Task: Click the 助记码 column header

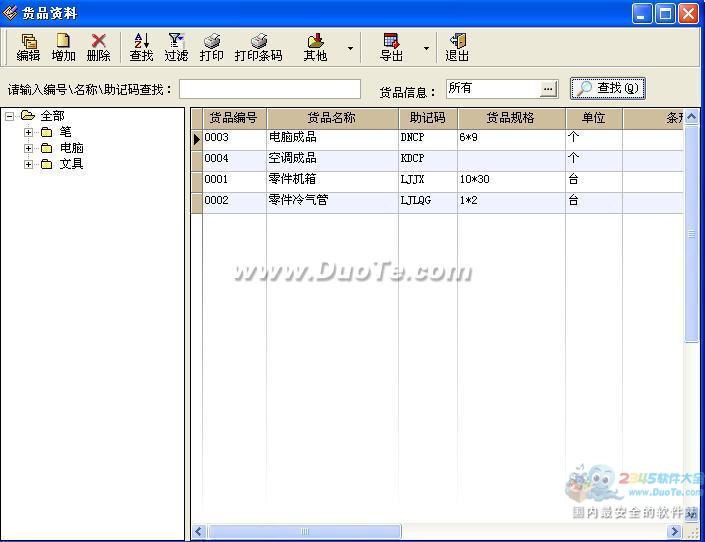Action: point(428,118)
